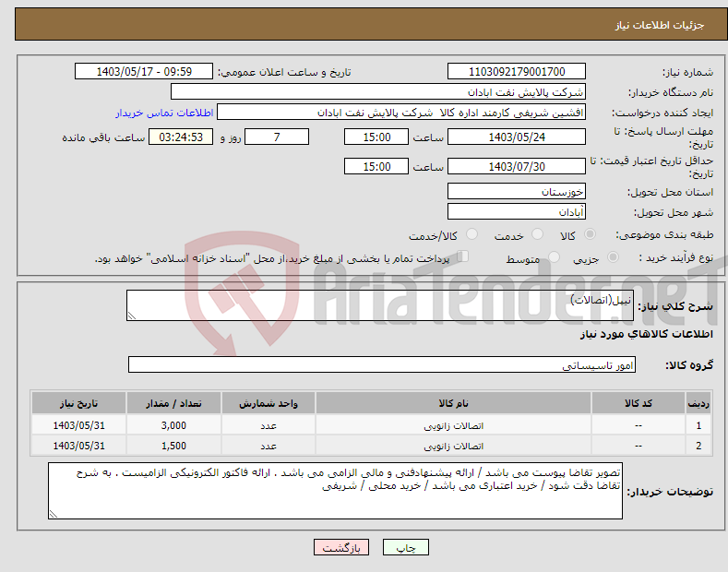The height and width of the screenshot is (572, 728).
Task: Click the price validity date 1403/07/30
Action: (517, 167)
